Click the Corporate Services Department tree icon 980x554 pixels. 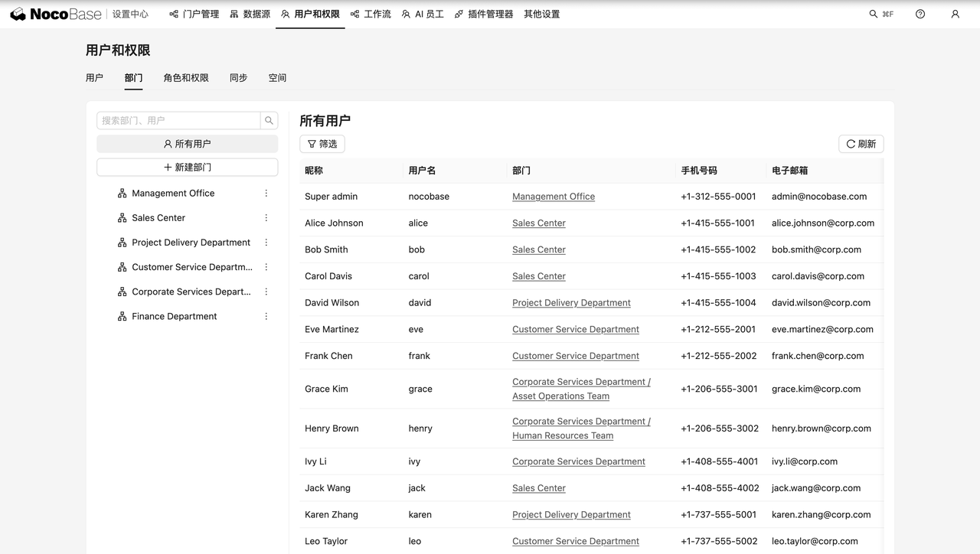pos(122,292)
